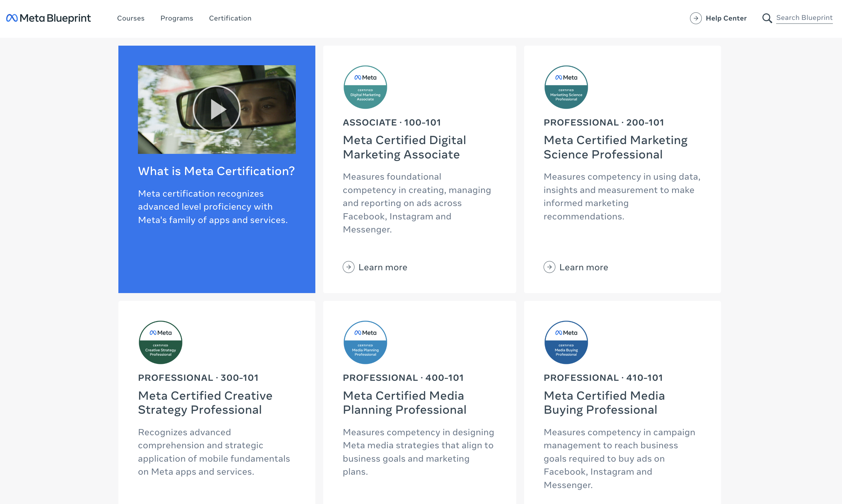Click the Meta Blueprint logo
This screenshot has width=842, height=504.
(48, 18)
